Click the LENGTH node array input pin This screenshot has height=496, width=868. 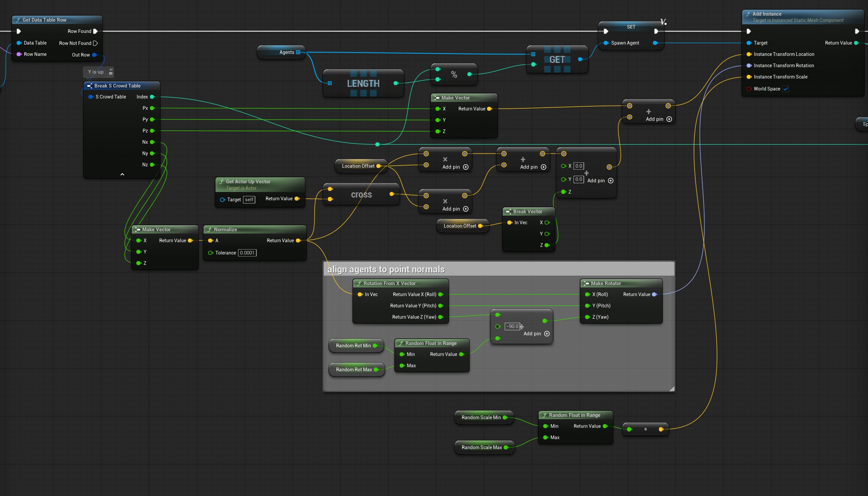(329, 83)
